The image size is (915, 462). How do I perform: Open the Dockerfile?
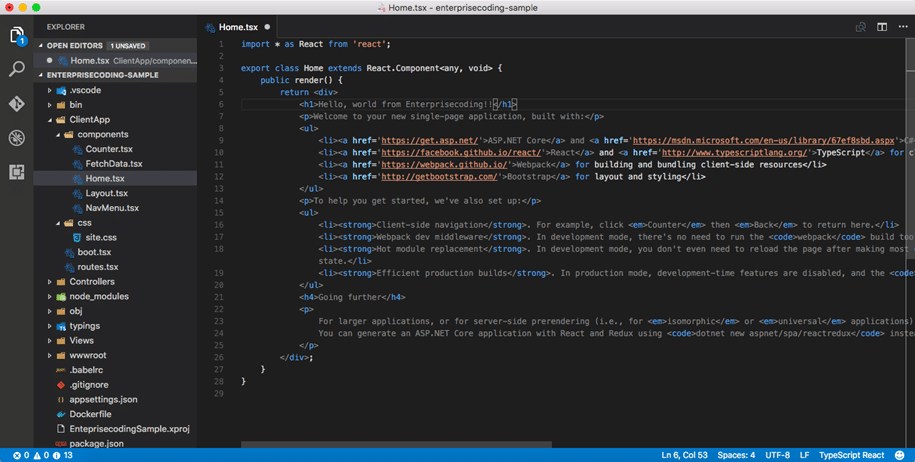coord(90,414)
